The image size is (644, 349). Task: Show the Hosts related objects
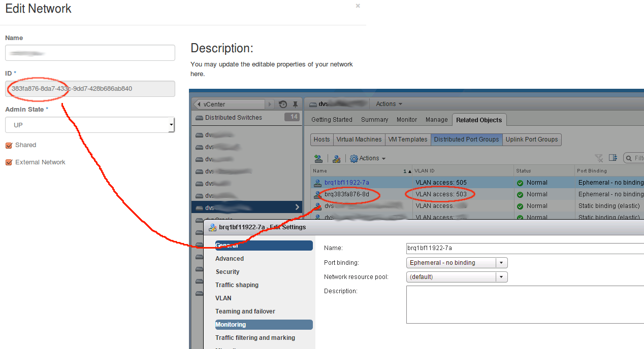coord(321,139)
